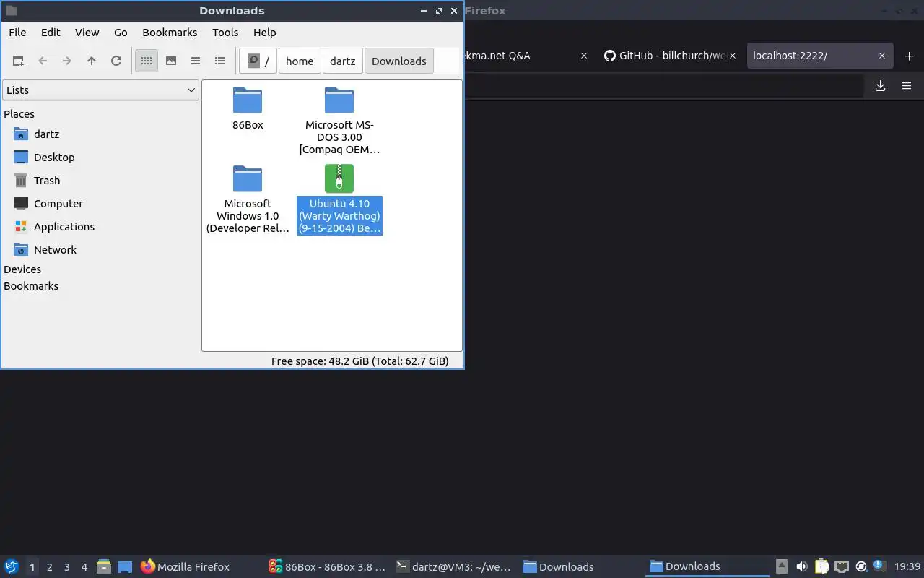
Task: Close the GitHub billchurch Firefox tab
Action: [733, 56]
